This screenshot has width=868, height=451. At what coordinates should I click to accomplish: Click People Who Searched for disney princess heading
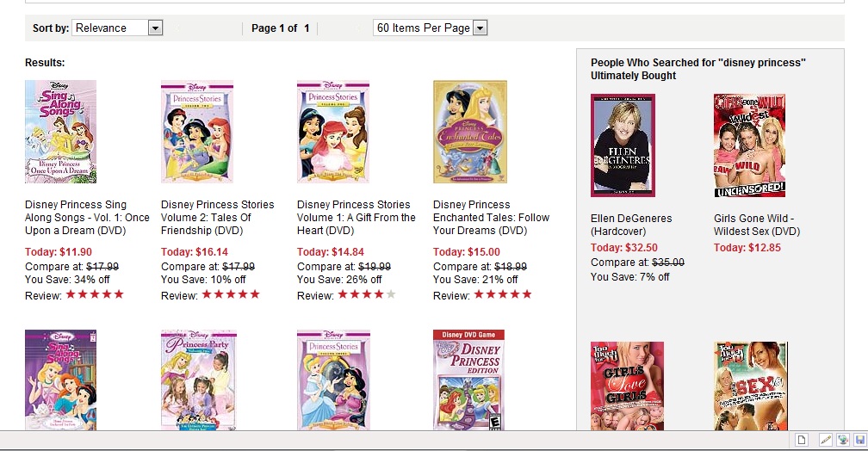(698, 69)
